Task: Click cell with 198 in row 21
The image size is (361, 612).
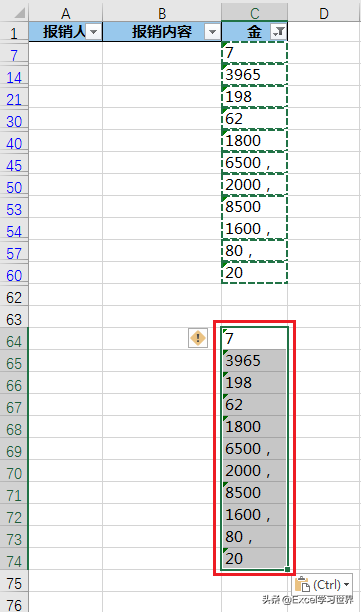Action: pos(254,96)
